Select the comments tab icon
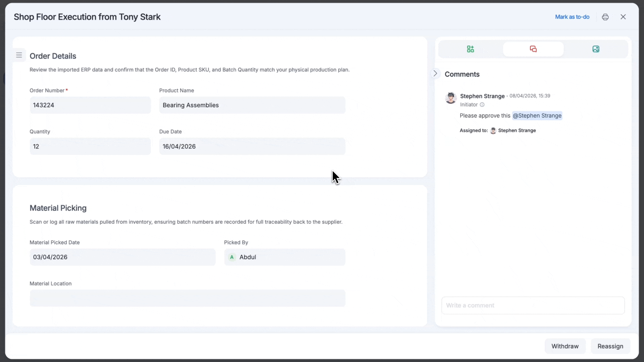The height and width of the screenshot is (362, 644). 533,49
